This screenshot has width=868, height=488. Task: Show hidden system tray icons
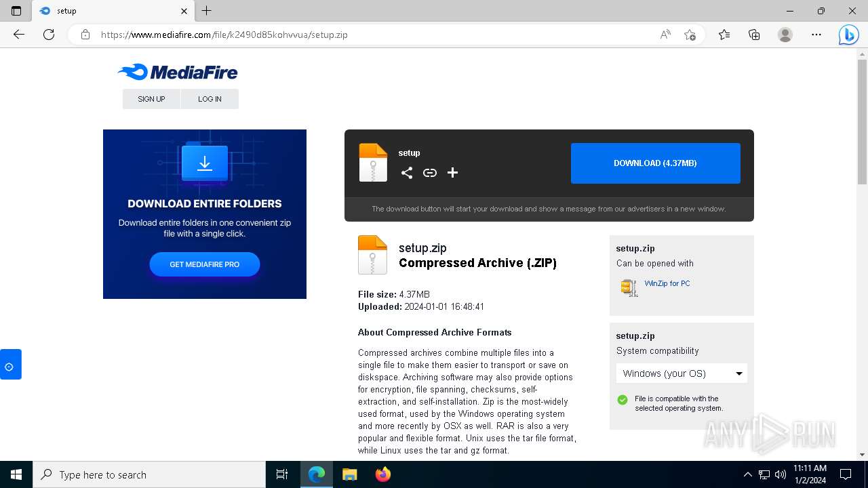coord(748,474)
